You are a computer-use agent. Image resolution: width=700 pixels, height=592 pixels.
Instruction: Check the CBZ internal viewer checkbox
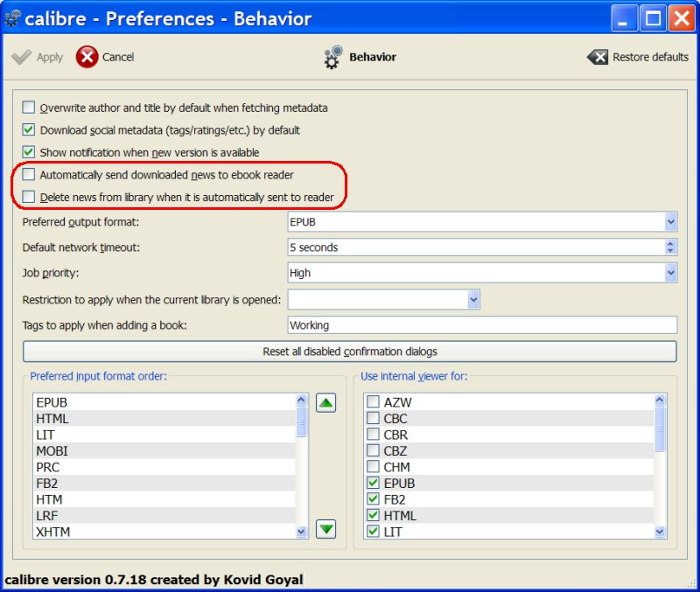point(373,450)
